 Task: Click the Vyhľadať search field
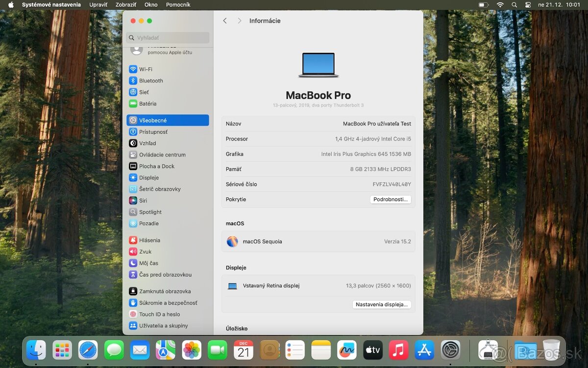tap(168, 37)
